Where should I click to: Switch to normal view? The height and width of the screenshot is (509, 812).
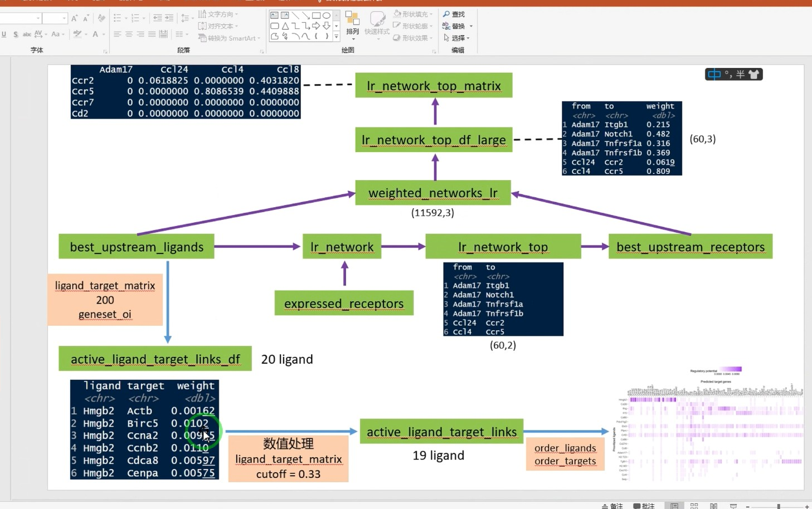(x=674, y=506)
